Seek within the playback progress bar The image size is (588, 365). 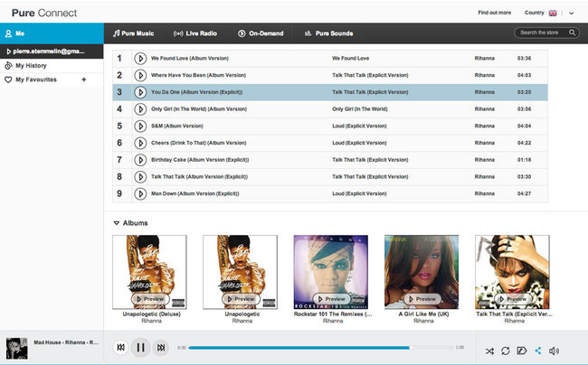coord(321,348)
